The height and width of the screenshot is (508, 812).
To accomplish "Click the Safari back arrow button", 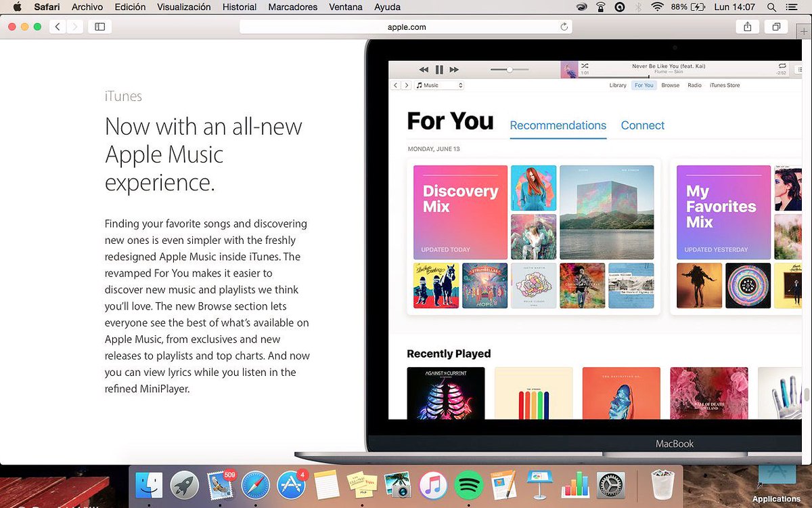I will pos(58,26).
